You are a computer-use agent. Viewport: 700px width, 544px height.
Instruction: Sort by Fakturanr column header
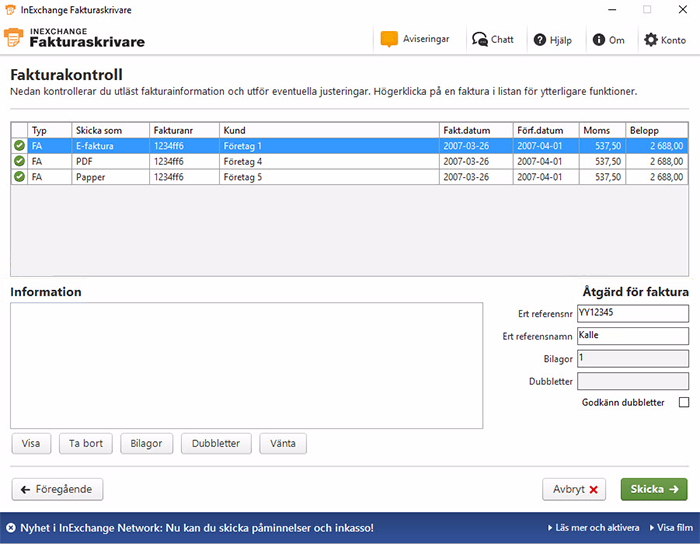point(184,130)
